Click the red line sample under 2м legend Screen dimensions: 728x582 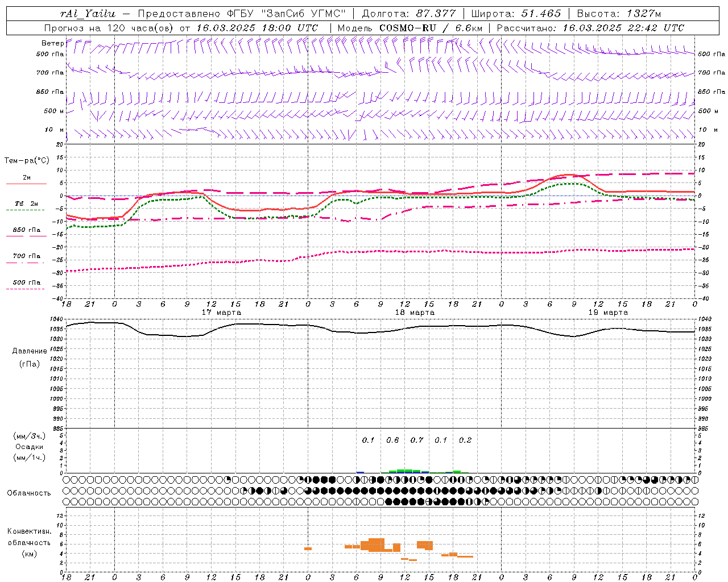(26, 184)
